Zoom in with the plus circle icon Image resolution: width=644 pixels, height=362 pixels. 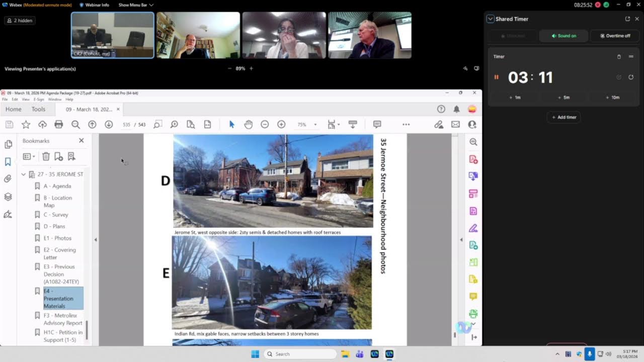(x=281, y=124)
